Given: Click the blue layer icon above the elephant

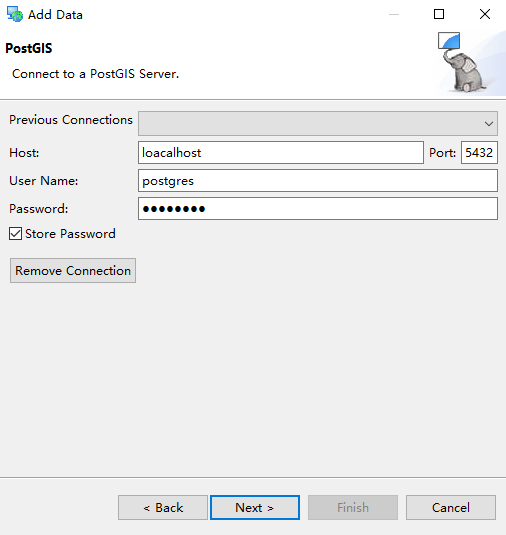Looking at the screenshot, I should (x=449, y=41).
